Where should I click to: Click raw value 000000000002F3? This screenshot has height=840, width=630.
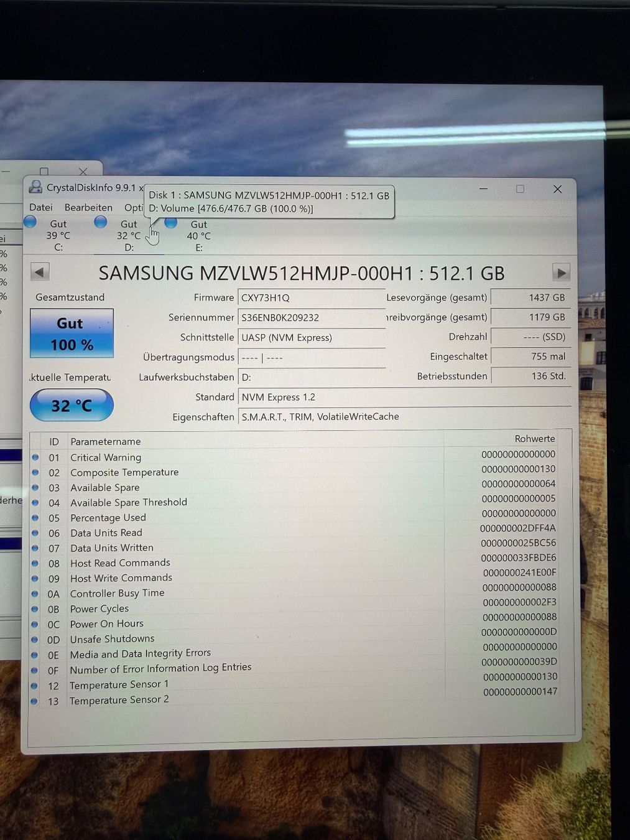tap(519, 602)
